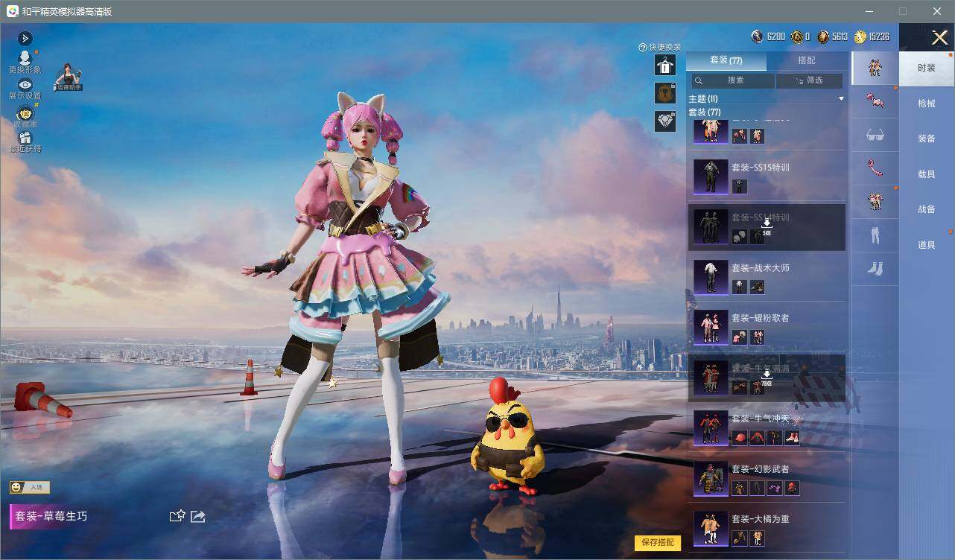Click the 保存搭配 save outfit button
The image size is (955, 560).
pos(658,543)
